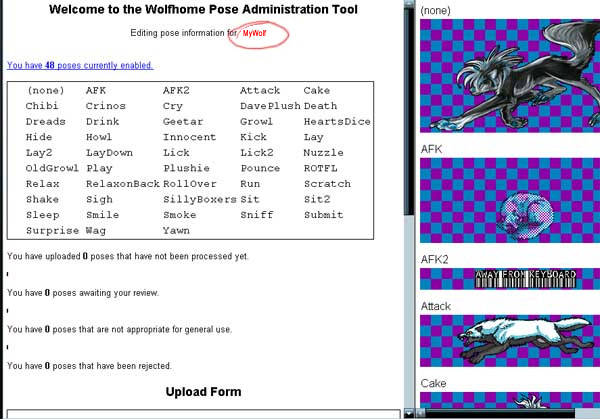Screen dimensions: 600x419
Task: Click the upload form input field
Action: pos(200,413)
